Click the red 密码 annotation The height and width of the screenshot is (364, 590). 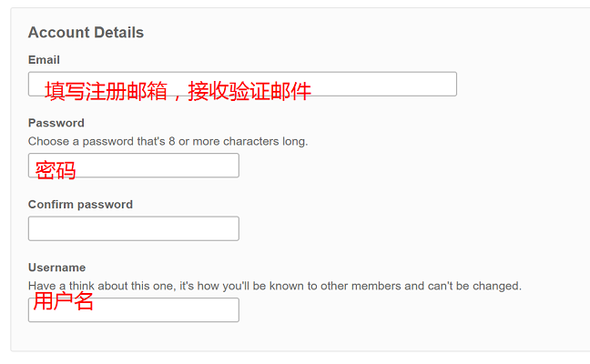click(x=56, y=170)
